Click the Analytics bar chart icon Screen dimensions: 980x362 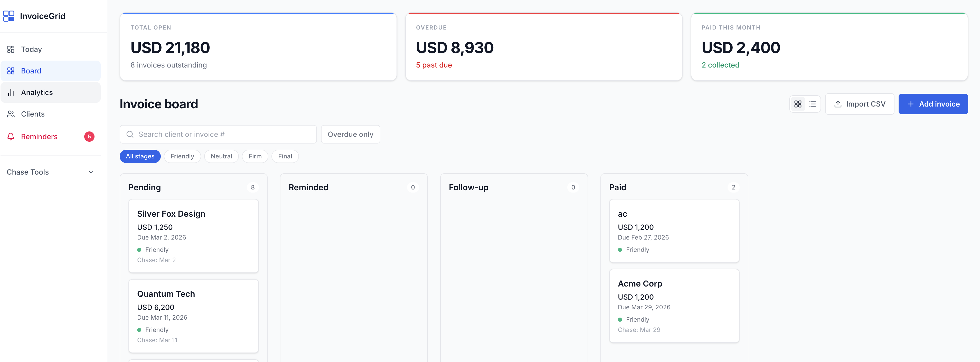11,92
